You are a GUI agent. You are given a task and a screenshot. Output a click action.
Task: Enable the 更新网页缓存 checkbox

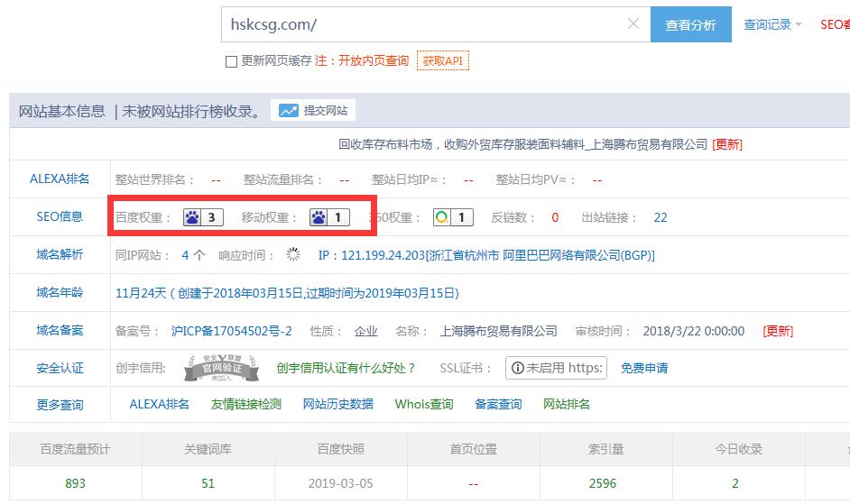tap(231, 61)
